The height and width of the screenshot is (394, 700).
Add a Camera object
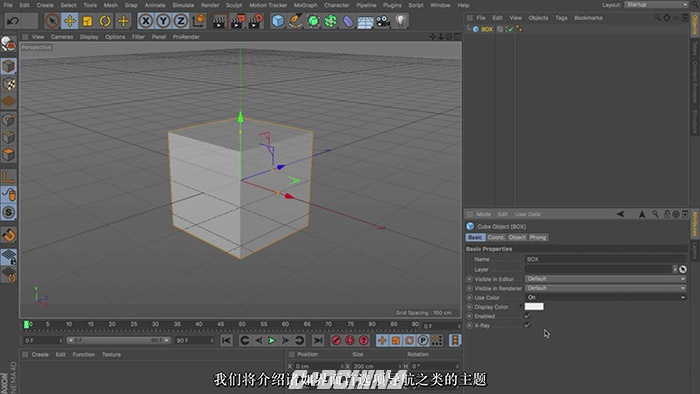[x=383, y=21]
